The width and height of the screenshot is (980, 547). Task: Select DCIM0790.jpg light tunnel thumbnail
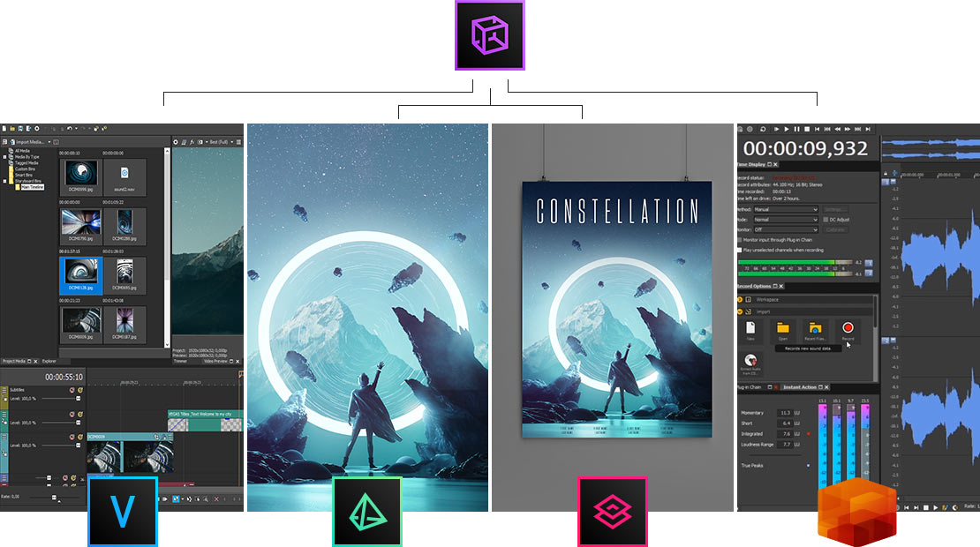(x=80, y=226)
